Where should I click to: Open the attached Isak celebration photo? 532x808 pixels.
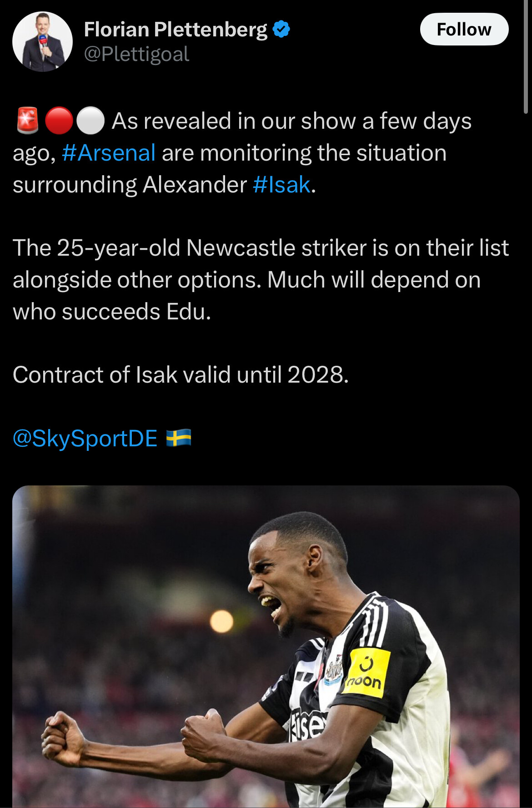266,646
